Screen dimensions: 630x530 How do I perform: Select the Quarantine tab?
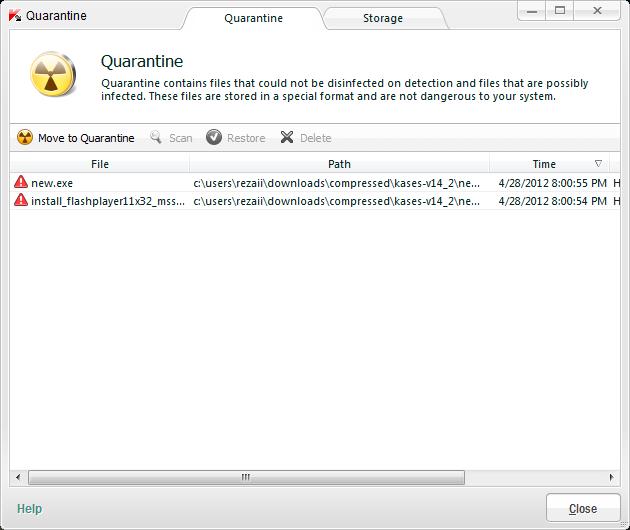point(254,18)
